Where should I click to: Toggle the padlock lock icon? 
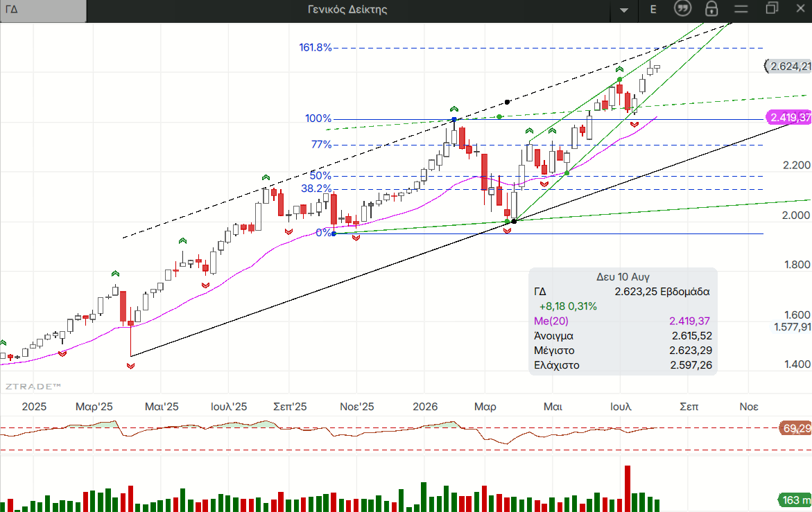click(x=711, y=9)
